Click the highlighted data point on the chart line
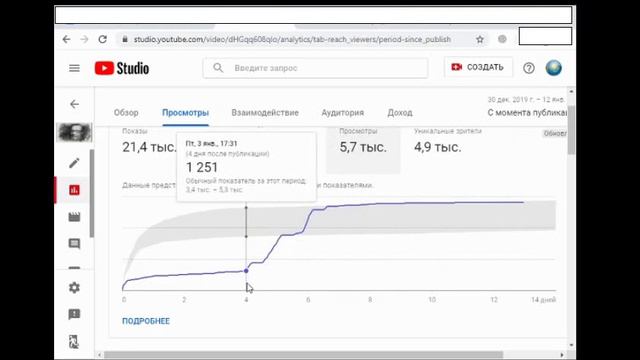Image resolution: width=640 pixels, height=360 pixels. coord(246,271)
